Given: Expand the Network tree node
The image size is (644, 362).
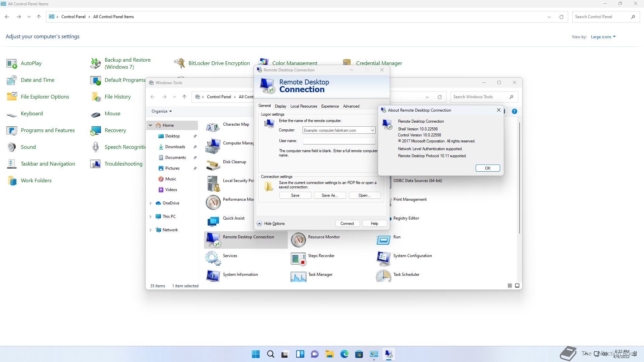Looking at the screenshot, I should coord(151,230).
